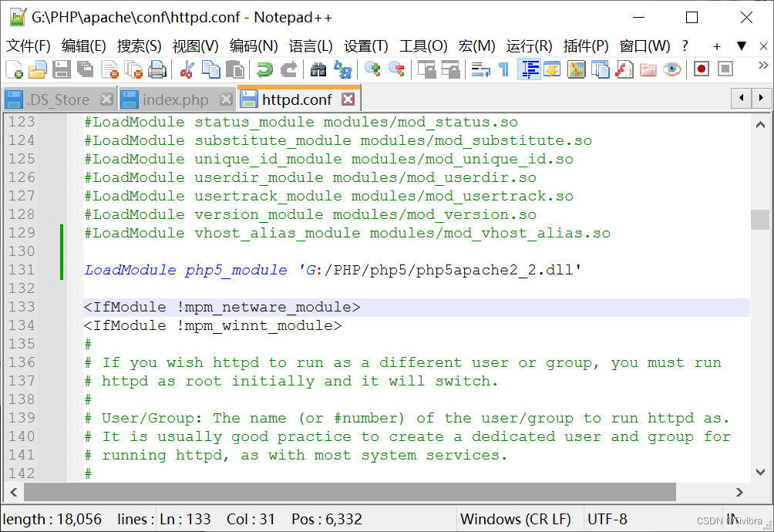Toggle word wrap in the toolbar
The height and width of the screenshot is (532, 774).
[x=480, y=69]
